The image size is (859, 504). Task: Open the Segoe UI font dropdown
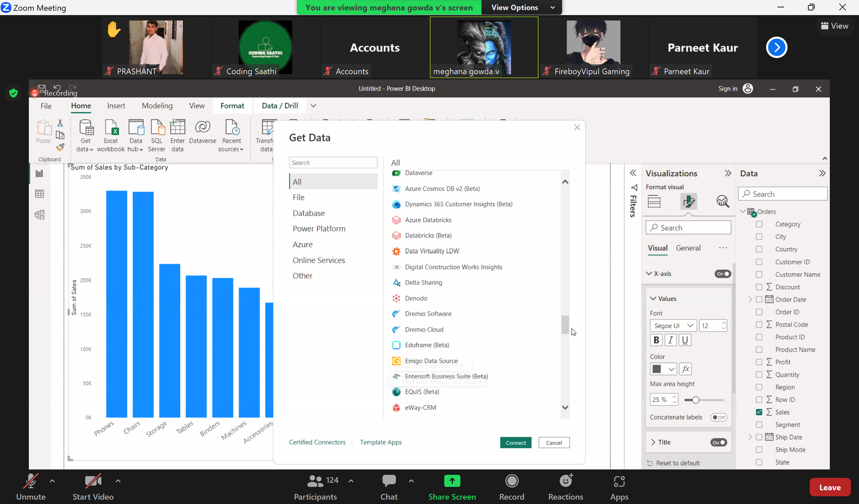673,325
